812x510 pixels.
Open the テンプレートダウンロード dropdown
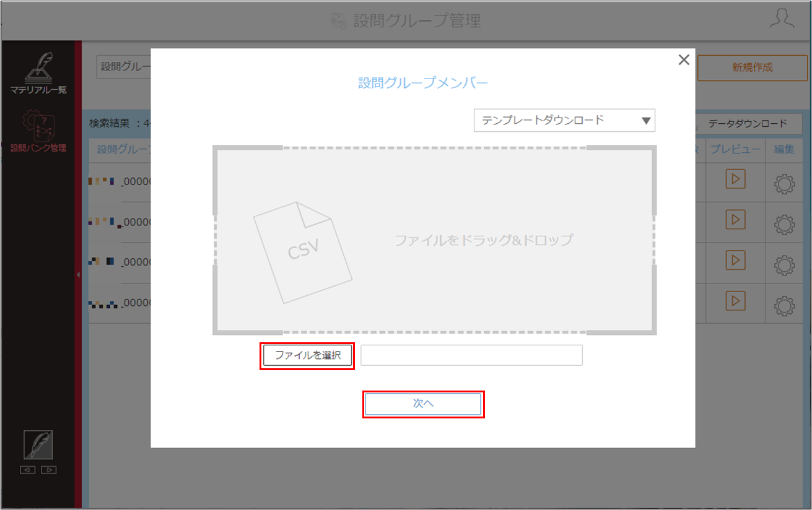pyautogui.click(x=564, y=120)
